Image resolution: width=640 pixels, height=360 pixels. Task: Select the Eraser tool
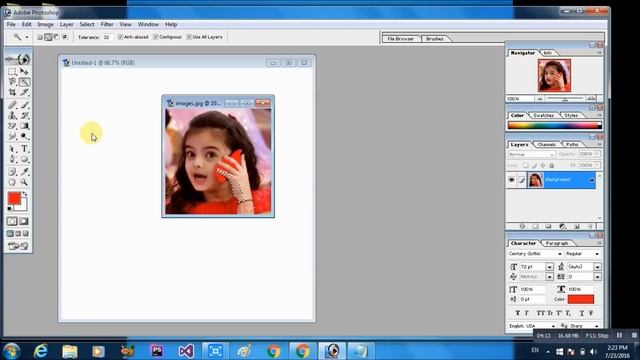pos(12,126)
